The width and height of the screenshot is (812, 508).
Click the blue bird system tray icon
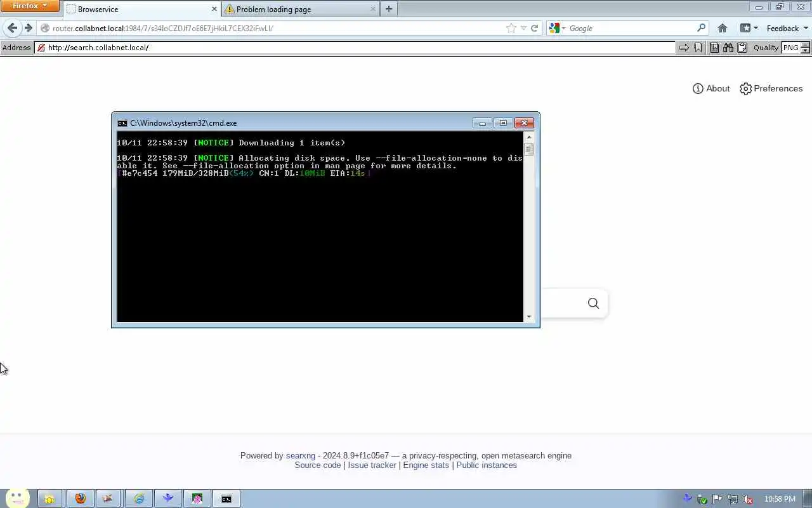687,499
